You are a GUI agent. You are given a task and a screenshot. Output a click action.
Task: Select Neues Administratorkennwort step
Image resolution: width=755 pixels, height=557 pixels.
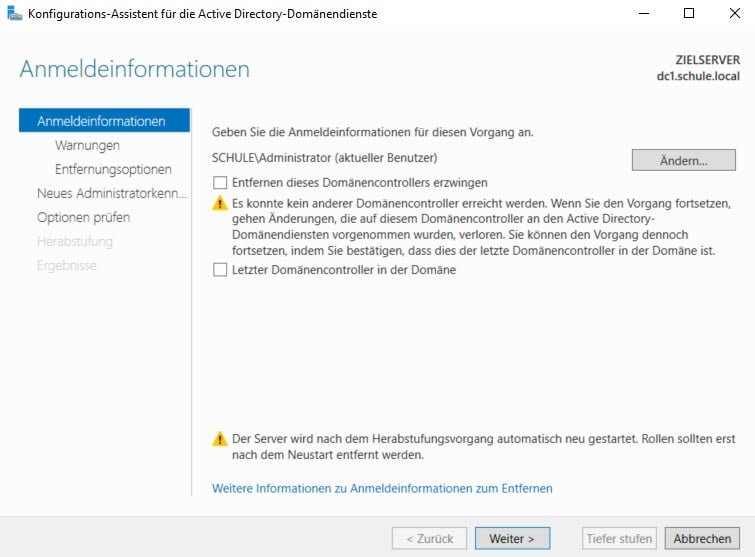click(x=112, y=194)
